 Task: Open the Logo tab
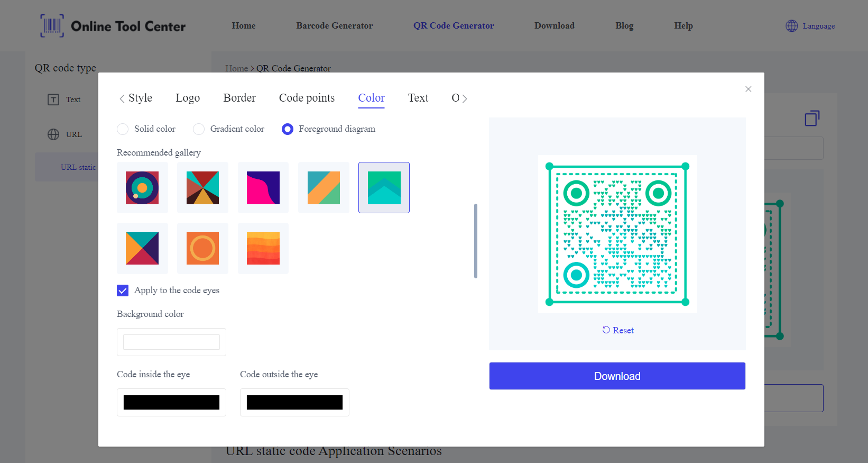point(188,98)
